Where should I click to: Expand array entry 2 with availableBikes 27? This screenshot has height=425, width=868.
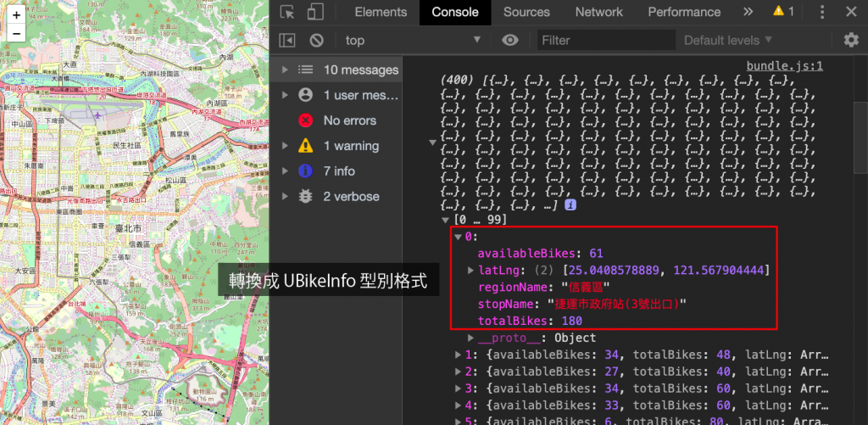459,372
